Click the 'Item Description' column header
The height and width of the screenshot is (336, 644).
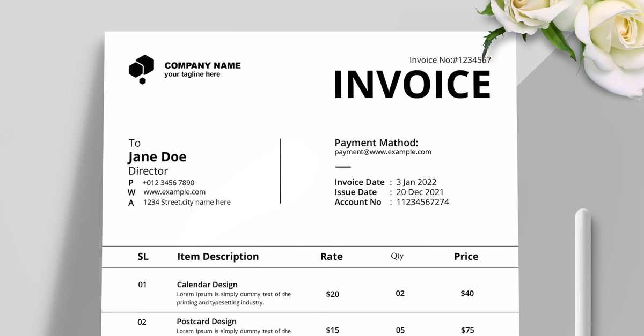tap(218, 257)
